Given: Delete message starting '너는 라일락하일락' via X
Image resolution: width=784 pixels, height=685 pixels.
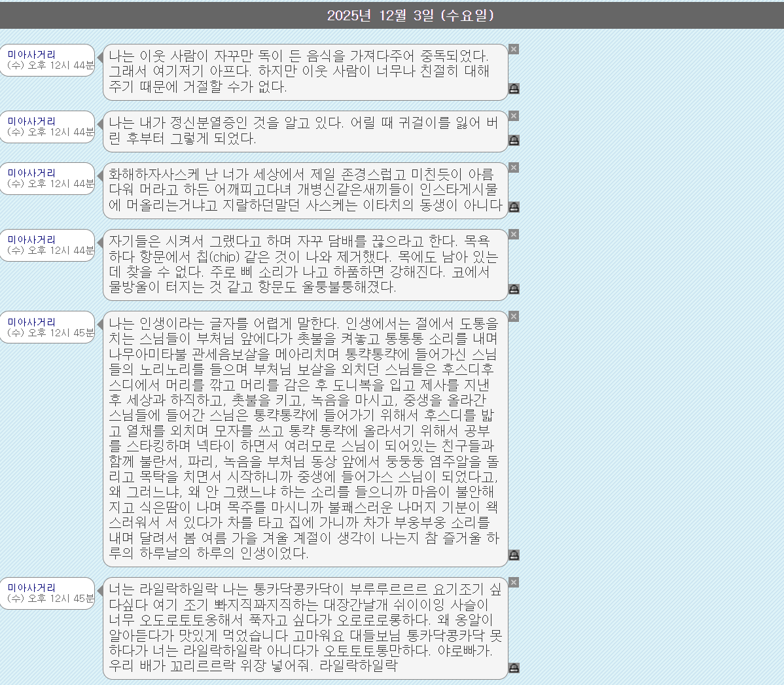Looking at the screenshot, I should click(514, 582).
